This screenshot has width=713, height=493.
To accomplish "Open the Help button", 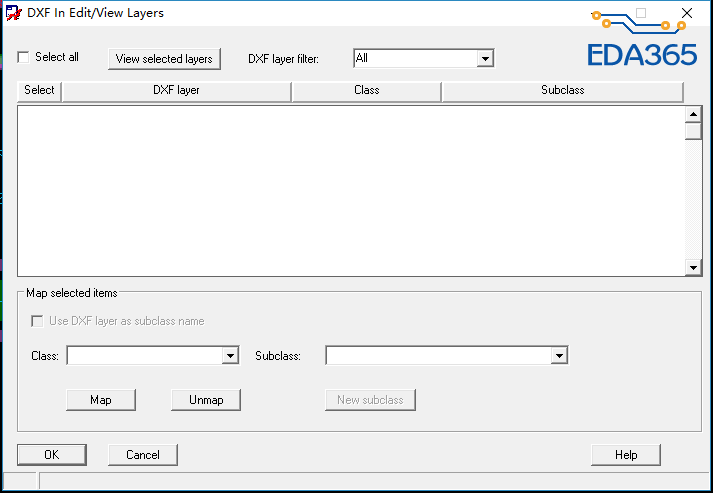I will click(x=626, y=455).
